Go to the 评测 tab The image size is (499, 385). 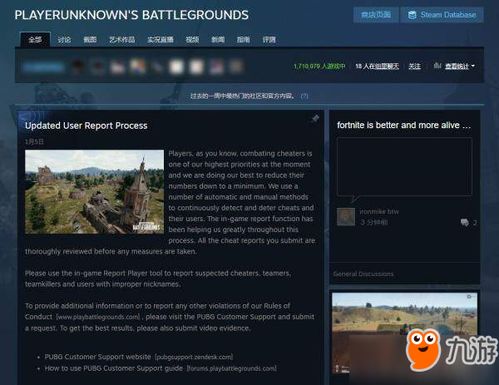point(269,40)
